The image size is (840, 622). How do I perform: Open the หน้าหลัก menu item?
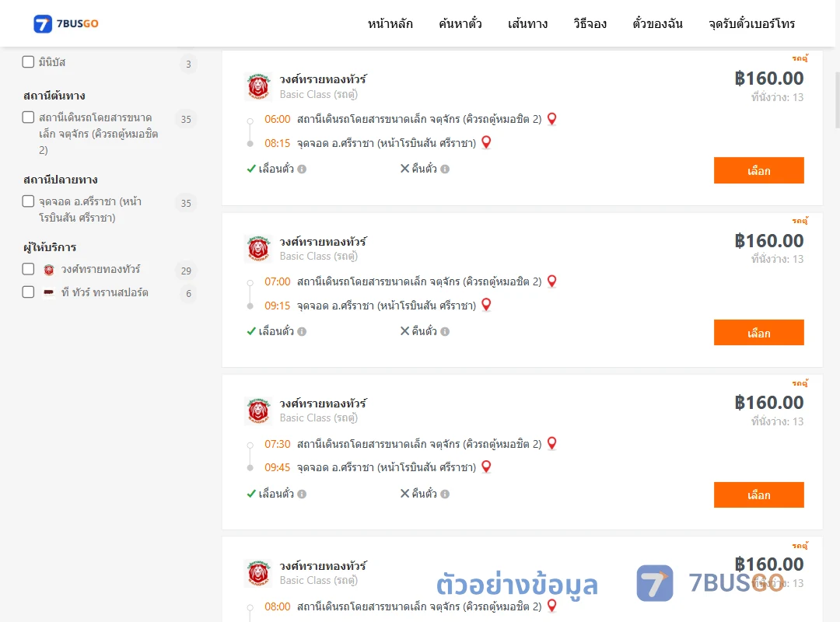tap(390, 23)
